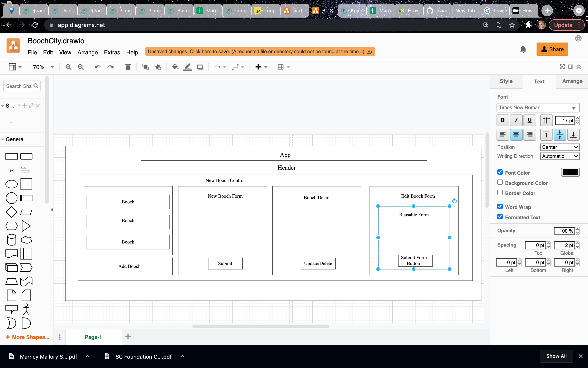
Task: Toggle Underline text formatting
Action: pyautogui.click(x=530, y=120)
